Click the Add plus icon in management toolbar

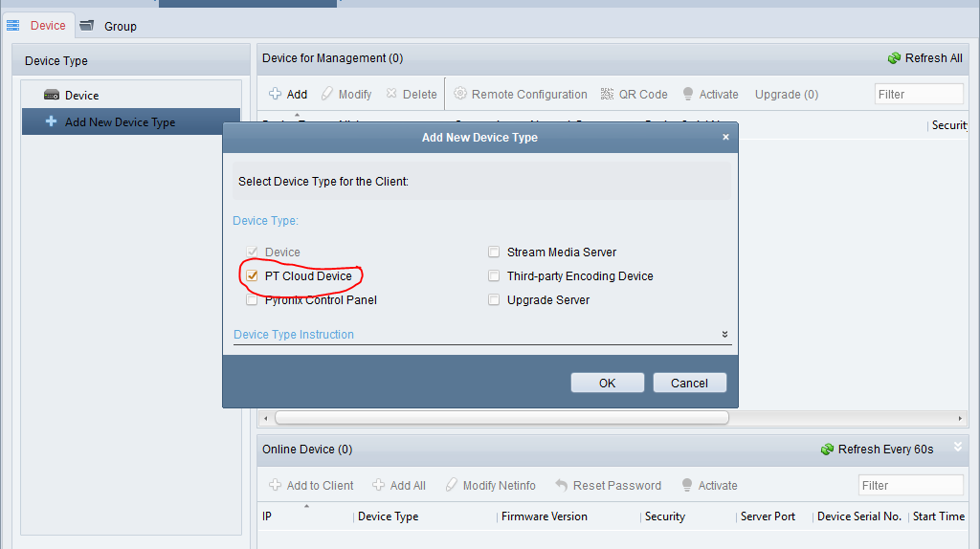tap(275, 94)
